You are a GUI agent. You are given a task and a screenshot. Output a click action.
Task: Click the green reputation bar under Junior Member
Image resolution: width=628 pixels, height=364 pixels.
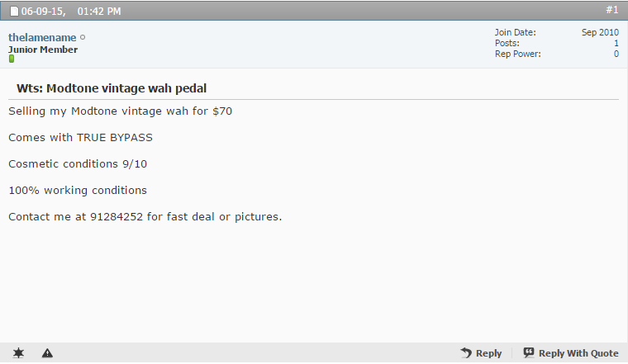point(12,59)
